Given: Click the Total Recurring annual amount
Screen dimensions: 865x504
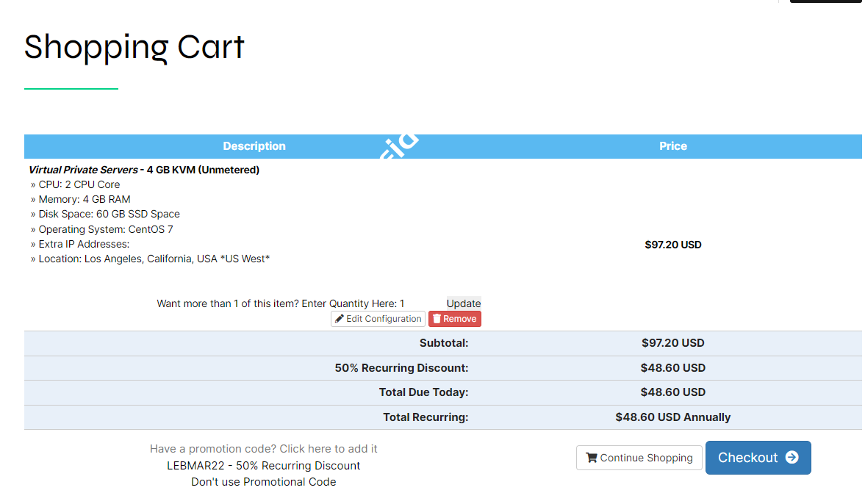Looking at the screenshot, I should click(x=672, y=417).
